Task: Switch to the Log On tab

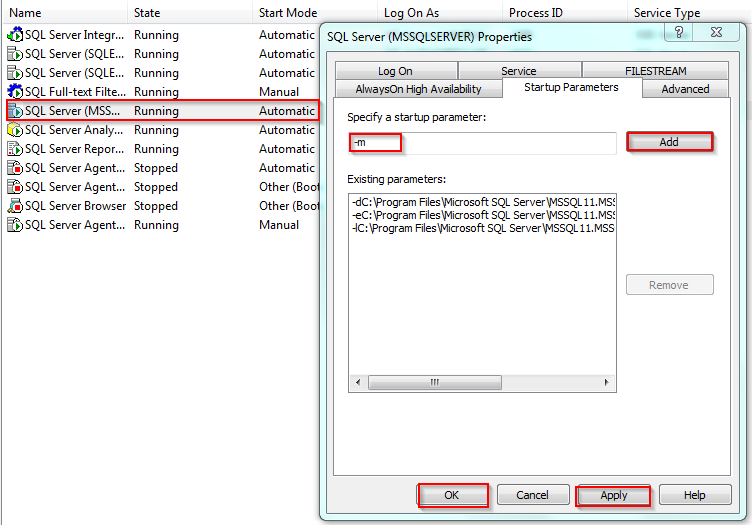Action: (396, 71)
